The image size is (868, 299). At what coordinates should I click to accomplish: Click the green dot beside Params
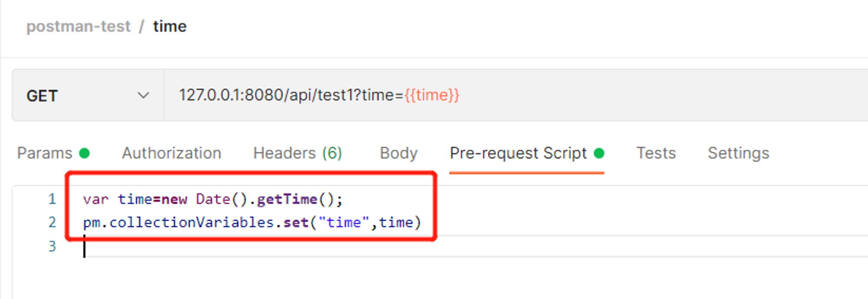(x=85, y=153)
